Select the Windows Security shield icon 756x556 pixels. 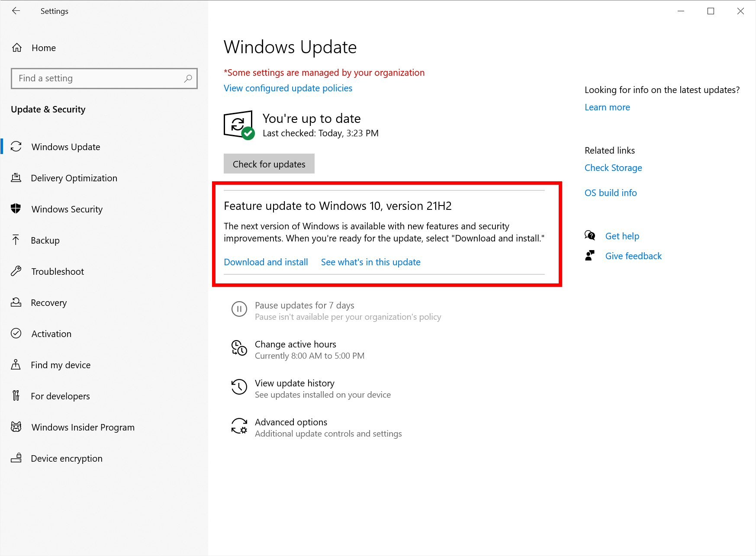(16, 209)
